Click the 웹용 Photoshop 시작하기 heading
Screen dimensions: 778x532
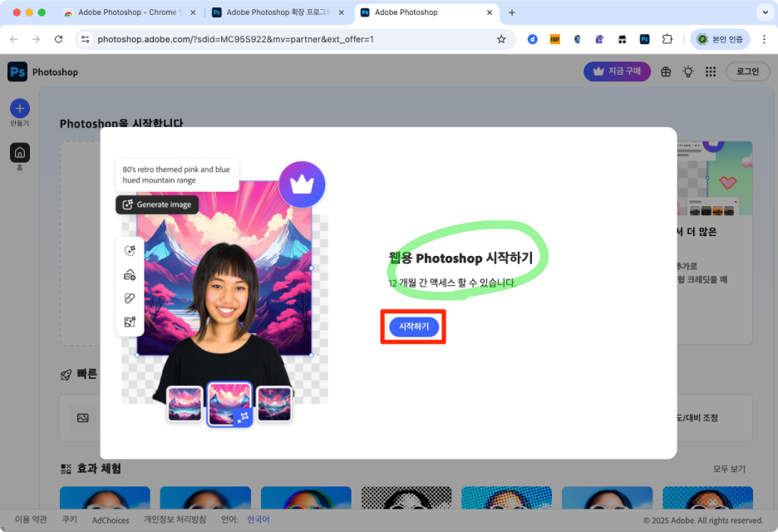[460, 258]
